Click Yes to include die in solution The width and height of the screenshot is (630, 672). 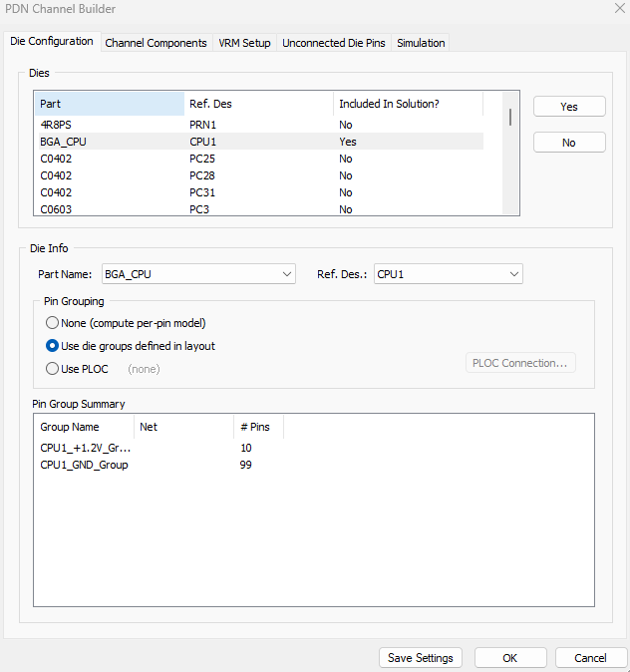pos(568,107)
